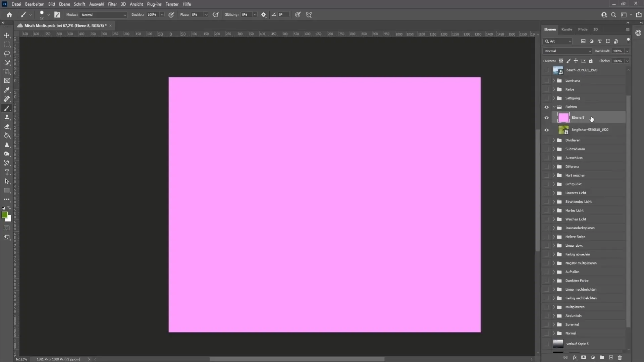Screen dimensions: 644x362
Task: Toggle visibility of Farbton layer group
Action: [547, 107]
